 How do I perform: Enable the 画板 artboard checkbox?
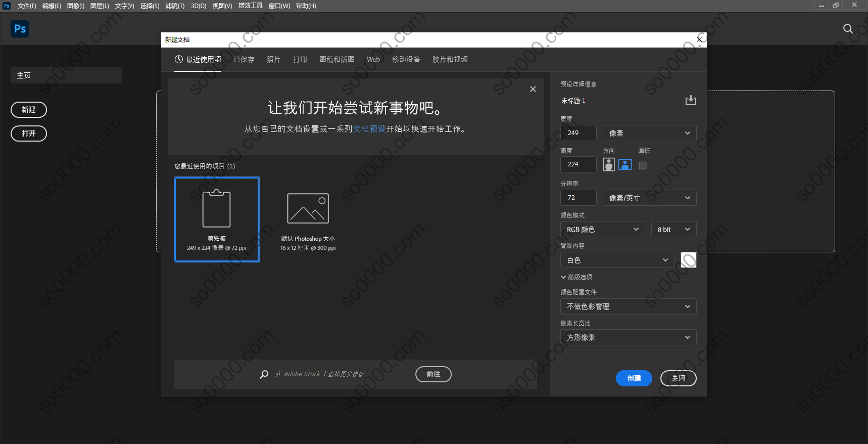coord(643,165)
